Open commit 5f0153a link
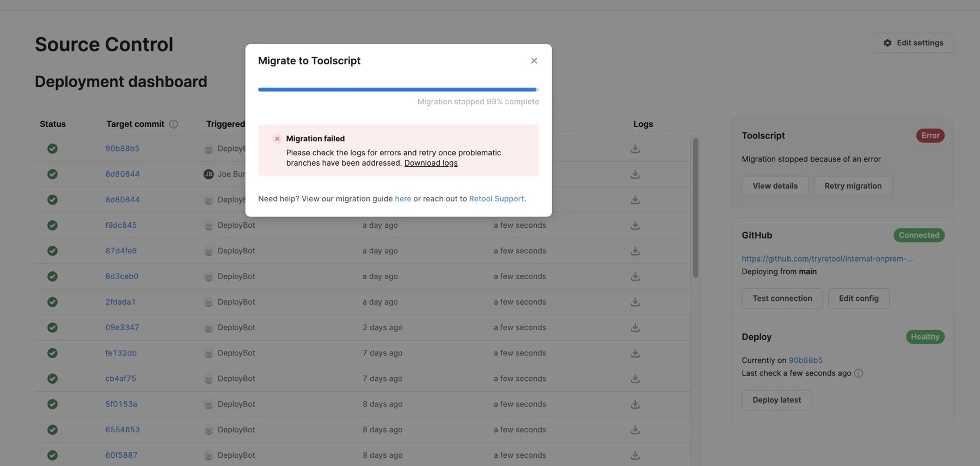 click(121, 404)
